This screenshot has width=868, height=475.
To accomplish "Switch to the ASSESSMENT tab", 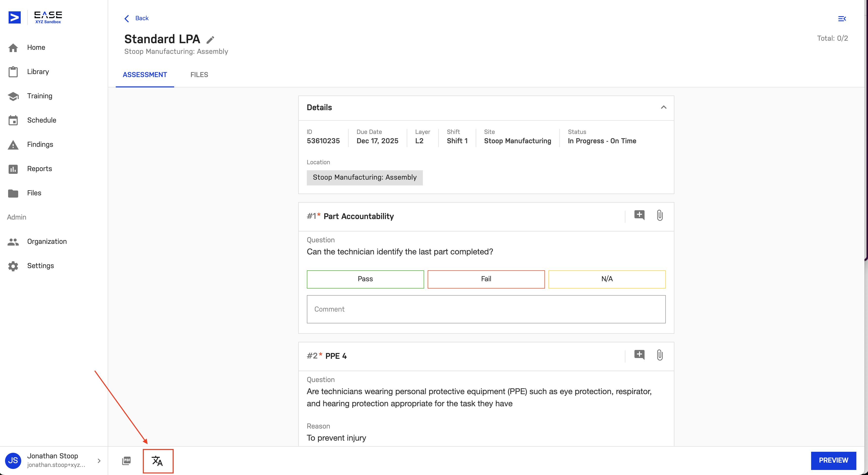I will [x=145, y=75].
